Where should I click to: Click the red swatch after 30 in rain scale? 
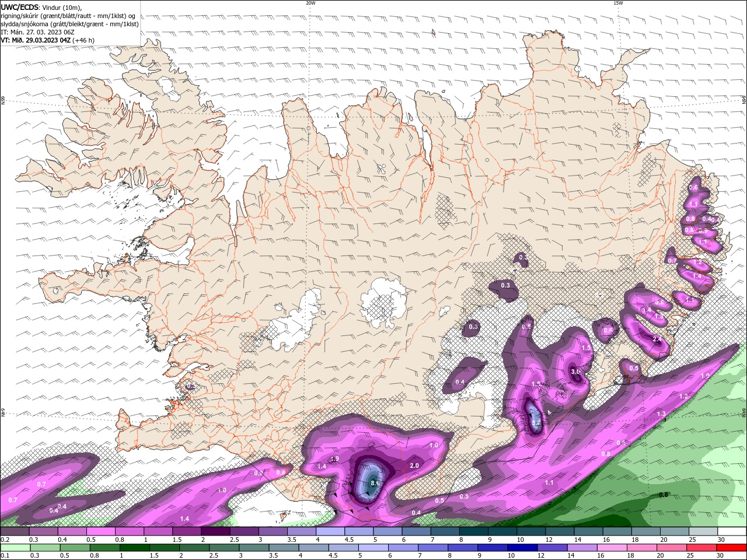(x=731, y=548)
